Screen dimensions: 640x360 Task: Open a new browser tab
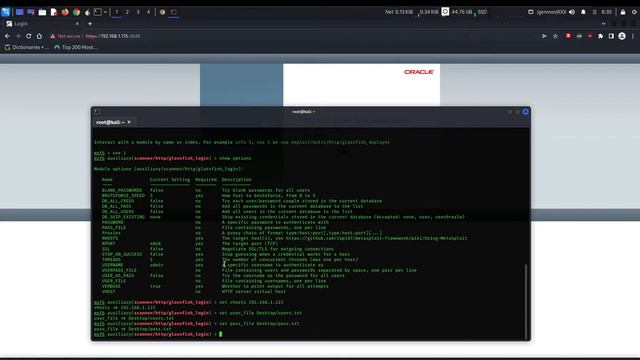click(x=90, y=24)
